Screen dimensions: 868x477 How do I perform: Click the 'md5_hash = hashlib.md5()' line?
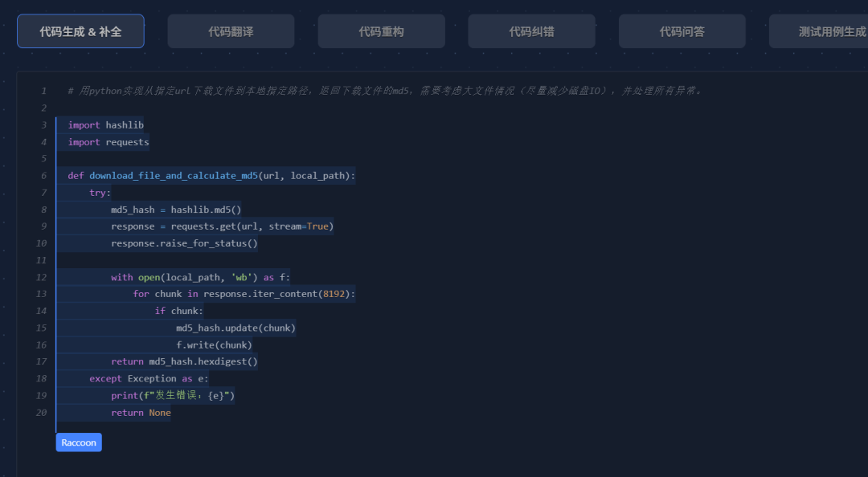176,210
